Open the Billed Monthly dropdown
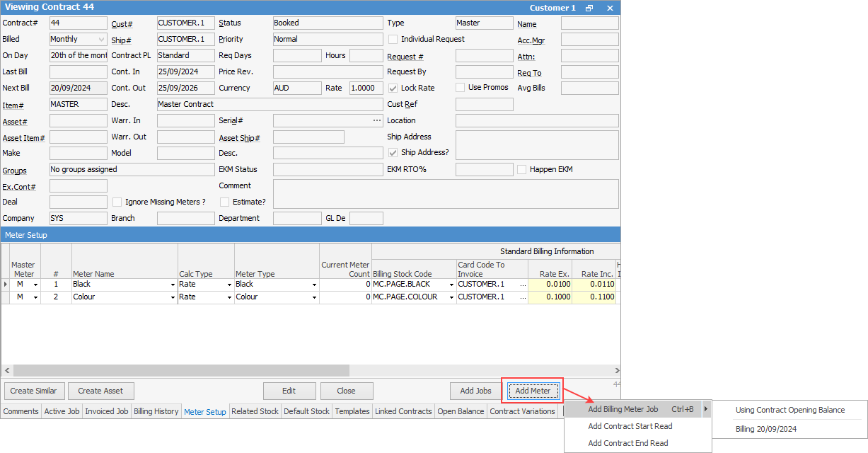This screenshot has height=453, width=868. 101,40
